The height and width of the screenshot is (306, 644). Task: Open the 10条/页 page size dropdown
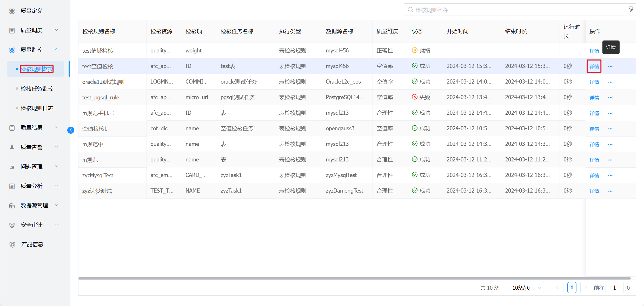(x=524, y=288)
